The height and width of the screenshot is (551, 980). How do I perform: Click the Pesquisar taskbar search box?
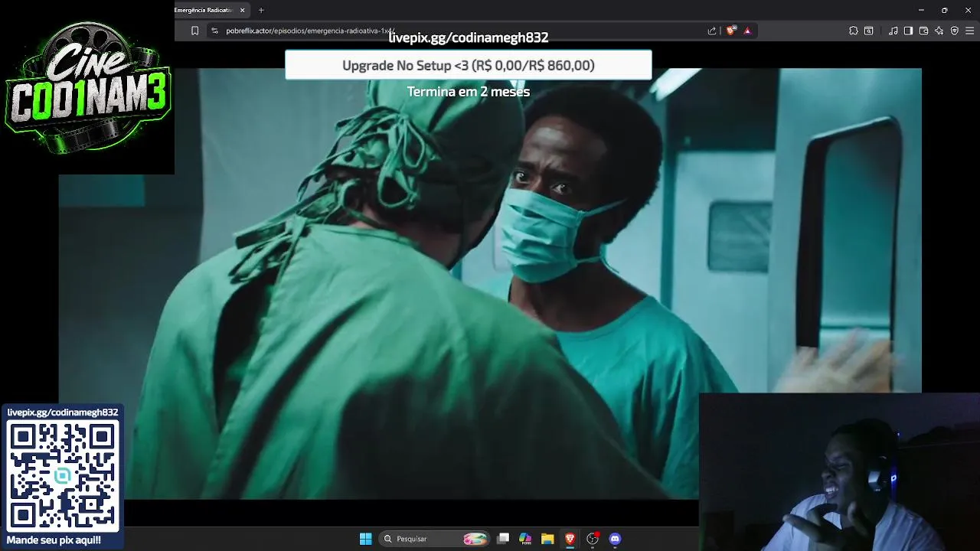pos(435,539)
